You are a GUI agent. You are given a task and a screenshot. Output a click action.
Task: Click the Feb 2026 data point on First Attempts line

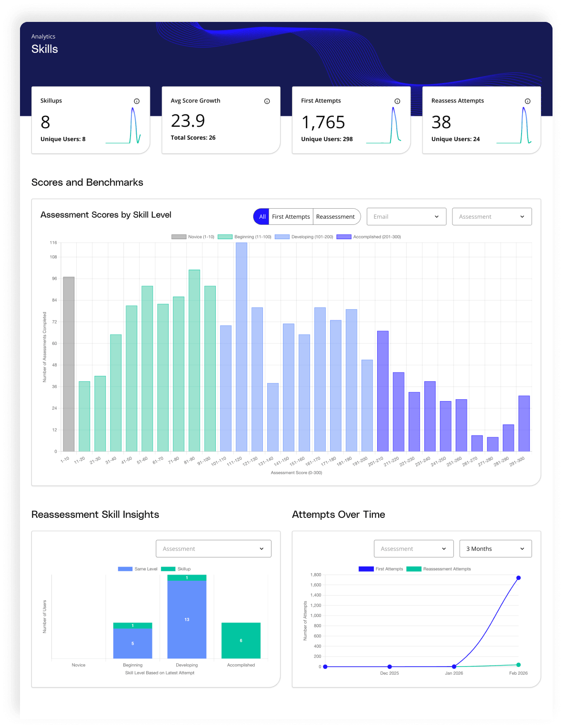coord(518,578)
